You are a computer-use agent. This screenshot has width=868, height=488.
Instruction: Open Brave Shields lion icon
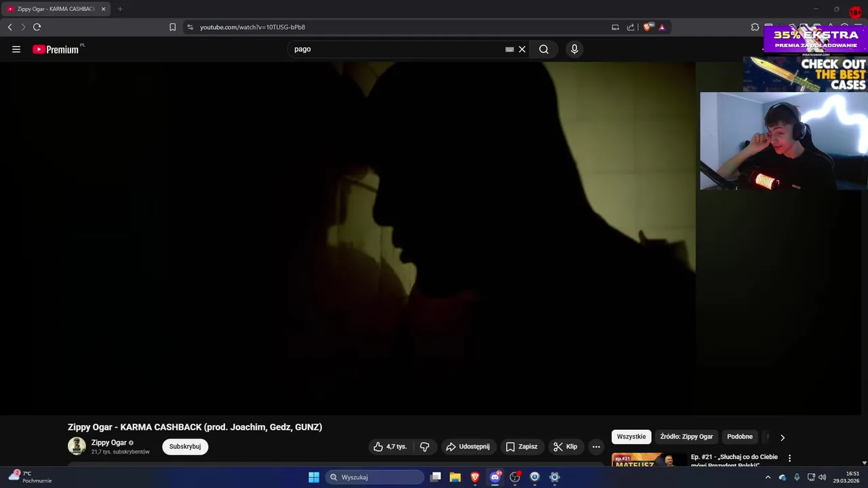point(648,27)
